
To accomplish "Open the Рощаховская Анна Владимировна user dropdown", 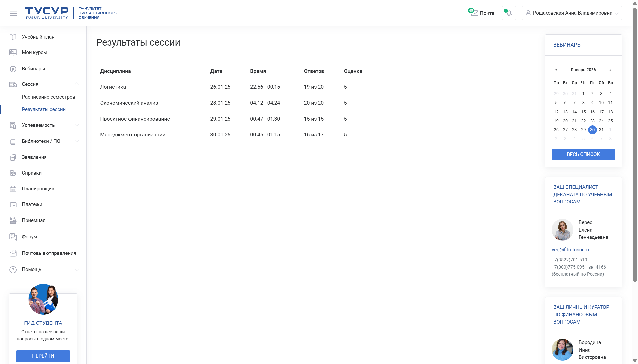I will [x=571, y=13].
